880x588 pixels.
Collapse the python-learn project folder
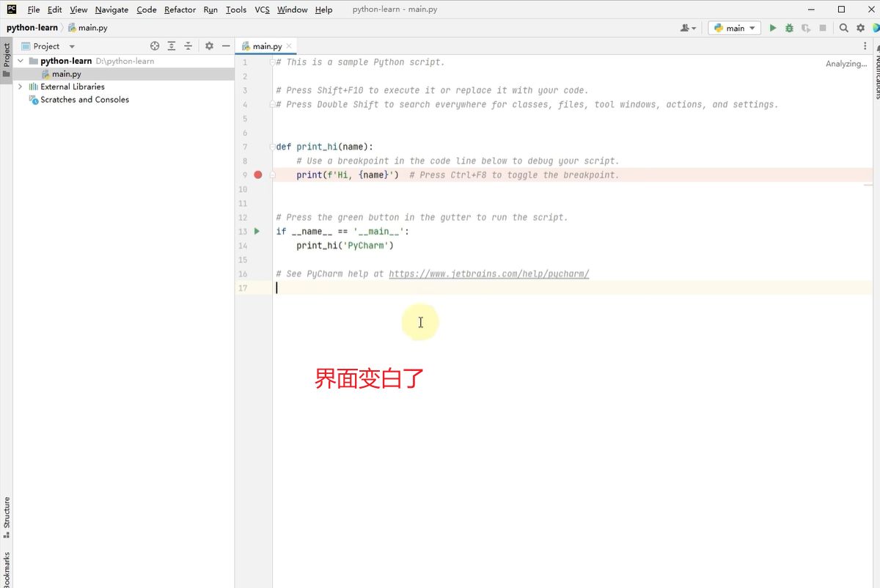click(x=21, y=61)
